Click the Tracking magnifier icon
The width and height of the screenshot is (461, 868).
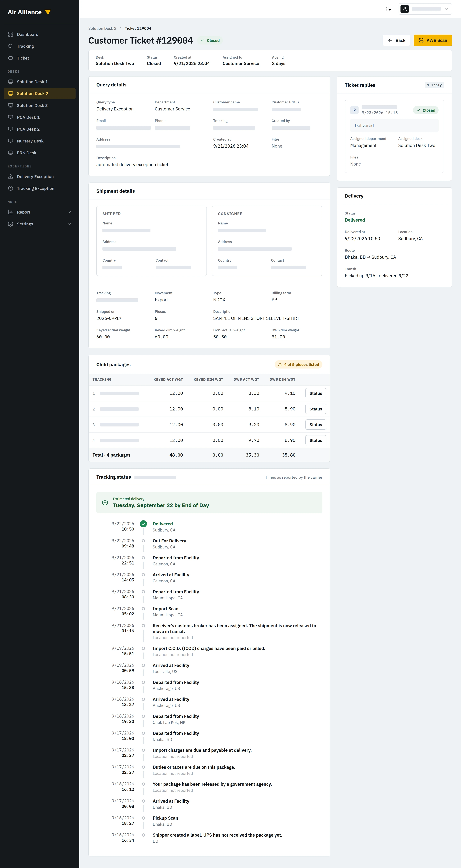10,46
